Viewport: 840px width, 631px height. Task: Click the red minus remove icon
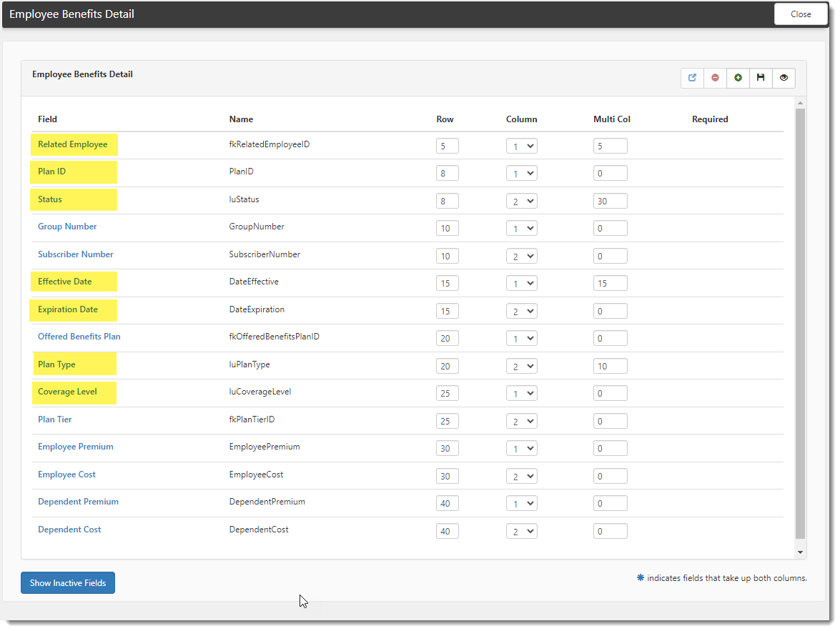coord(715,78)
